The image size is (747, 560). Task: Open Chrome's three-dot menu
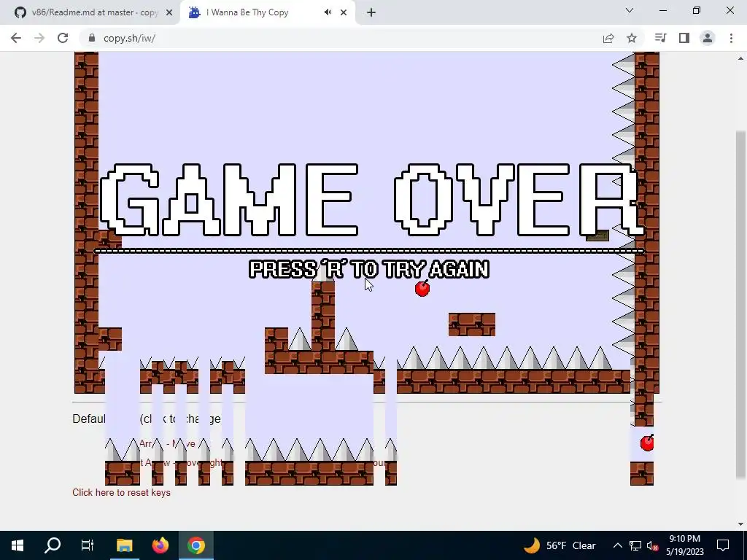click(731, 38)
